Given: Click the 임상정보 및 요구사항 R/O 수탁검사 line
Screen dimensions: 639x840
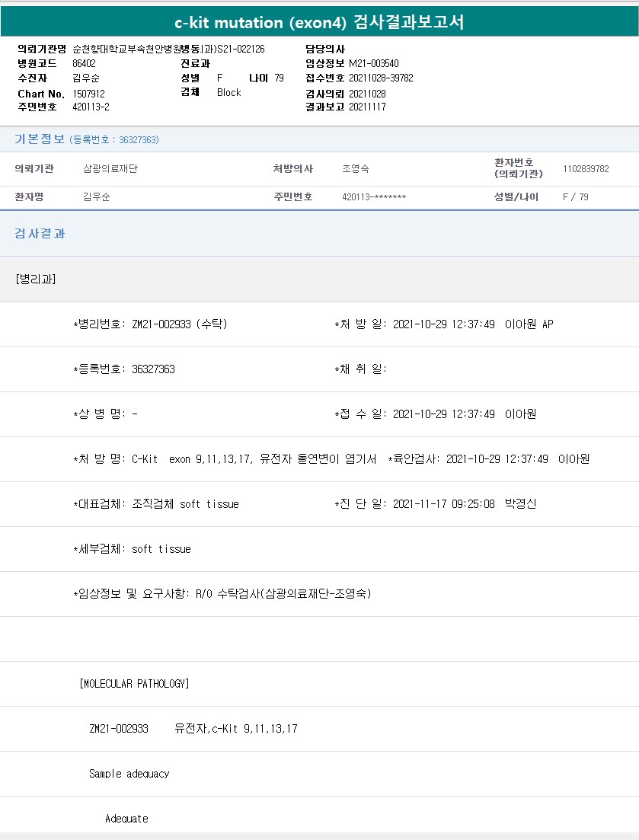Looking at the screenshot, I should tap(222, 593).
